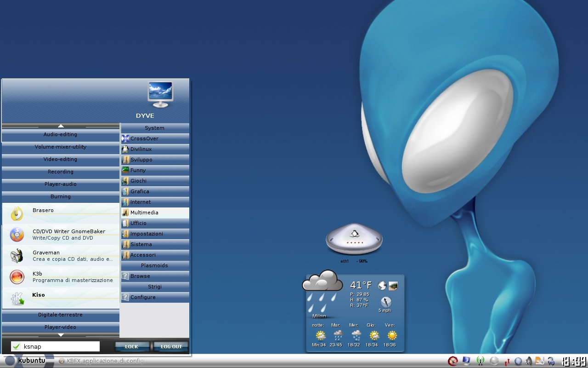
Task: Open the speaker volume tray icon
Action: click(529, 362)
